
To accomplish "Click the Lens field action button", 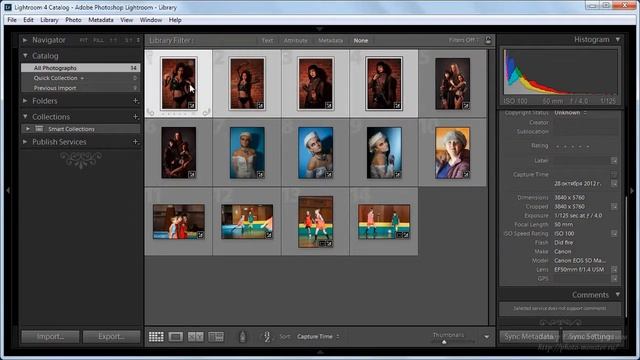I will [x=614, y=269].
